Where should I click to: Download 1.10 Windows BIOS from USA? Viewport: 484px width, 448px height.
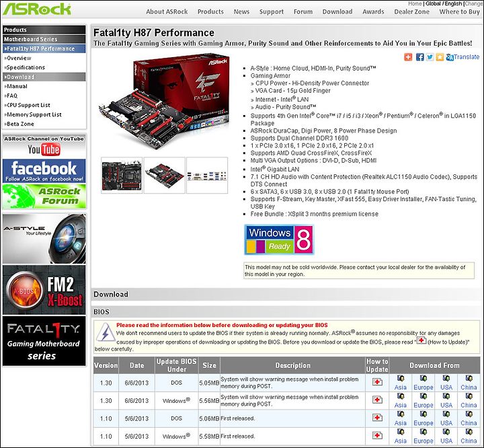(446, 437)
